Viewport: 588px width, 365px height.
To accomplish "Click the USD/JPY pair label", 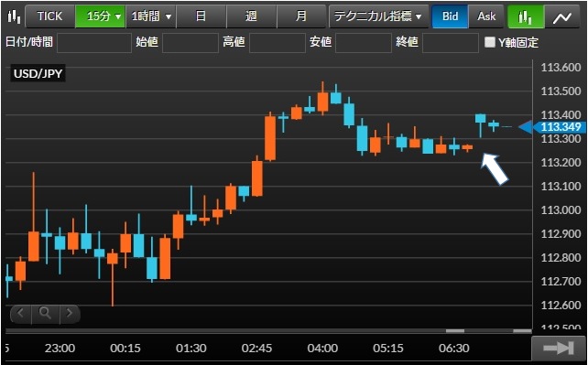I will [x=38, y=73].
